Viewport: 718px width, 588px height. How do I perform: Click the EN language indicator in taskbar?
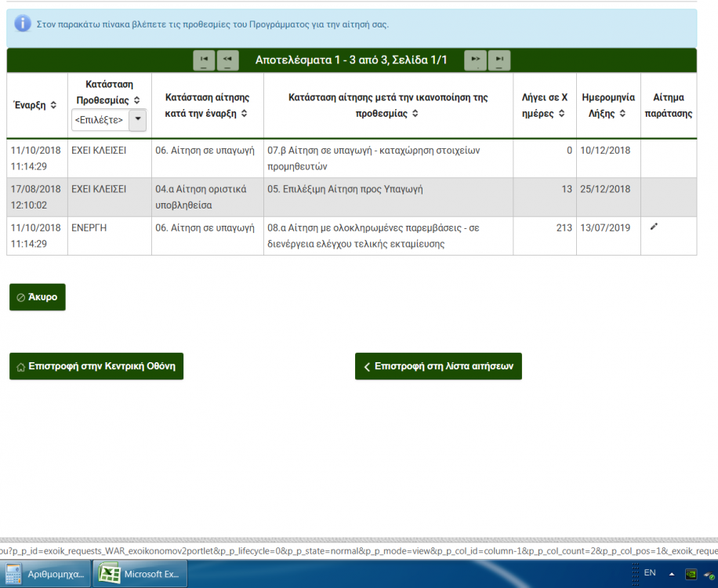pos(649,573)
